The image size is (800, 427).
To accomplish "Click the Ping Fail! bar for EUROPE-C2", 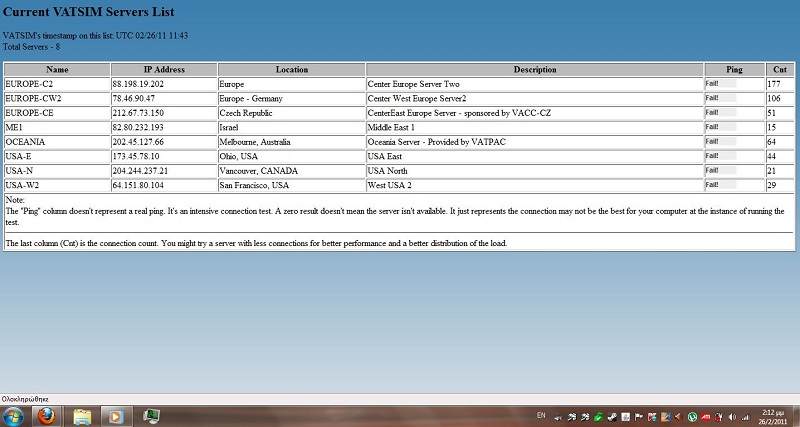I will [x=720, y=84].
